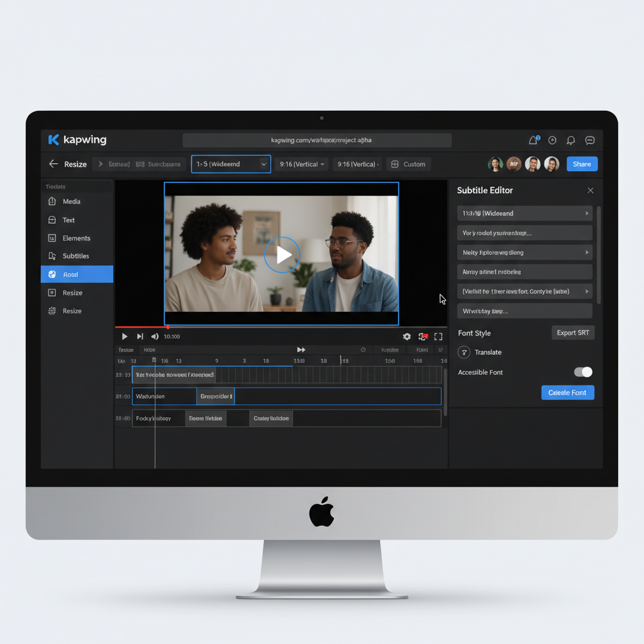644x644 pixels.
Task: Click the Kapwing logo
Action: click(x=77, y=140)
